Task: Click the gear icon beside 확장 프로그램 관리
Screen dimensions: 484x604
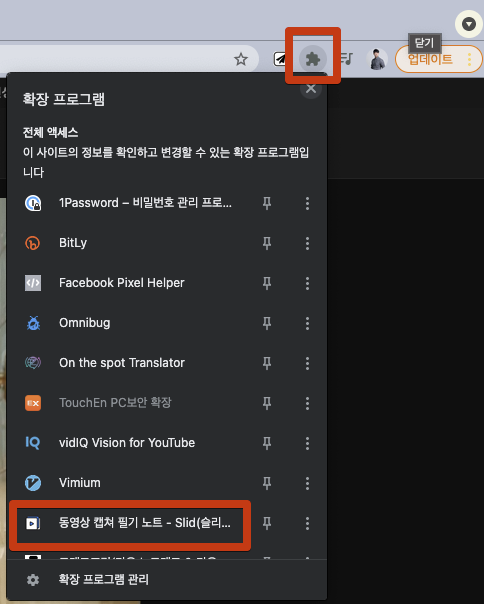Action: tap(33, 580)
